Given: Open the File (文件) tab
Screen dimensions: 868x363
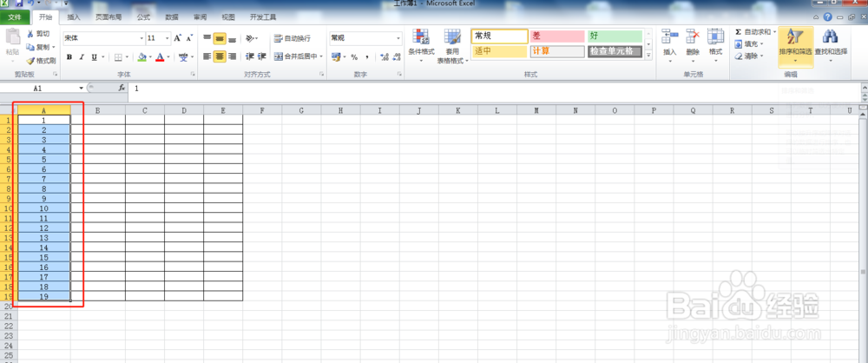Looking at the screenshot, I should [x=15, y=17].
